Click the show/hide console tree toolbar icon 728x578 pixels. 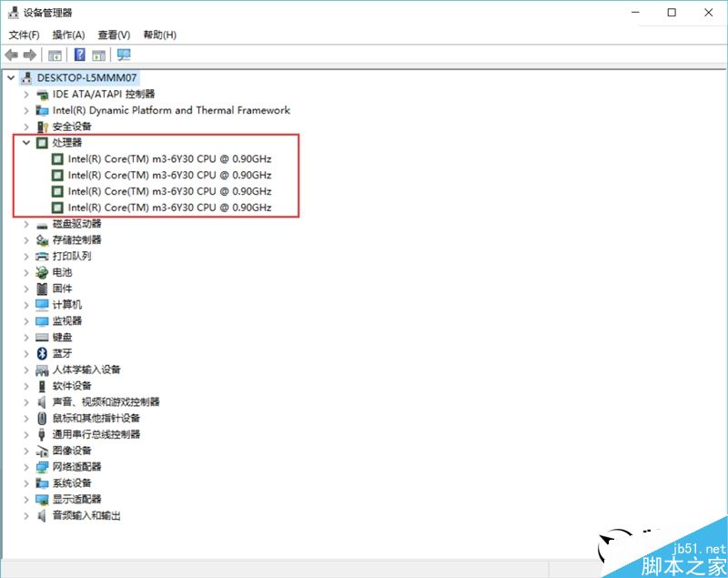click(x=55, y=56)
